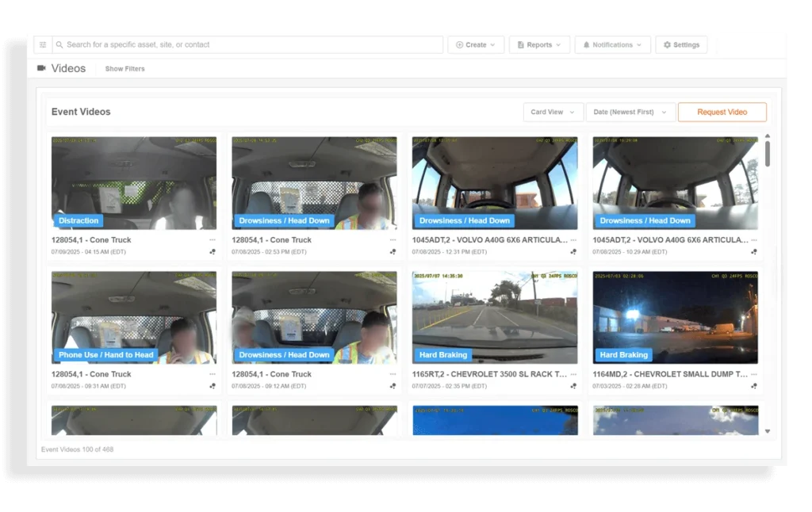This screenshot has width=812, height=512.
Task: Open the Date (Newest First) sort dropdown
Action: point(630,113)
